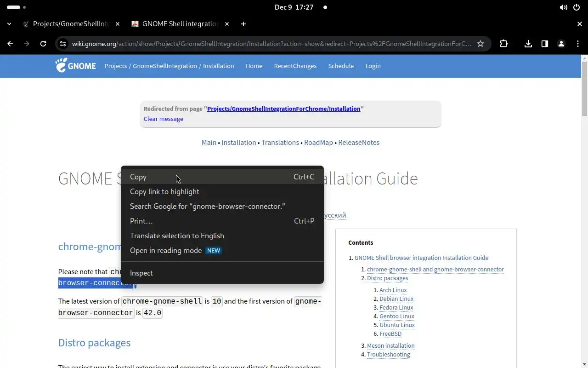
Task: Open the Chrome three-dot menu
Action: [578, 44]
